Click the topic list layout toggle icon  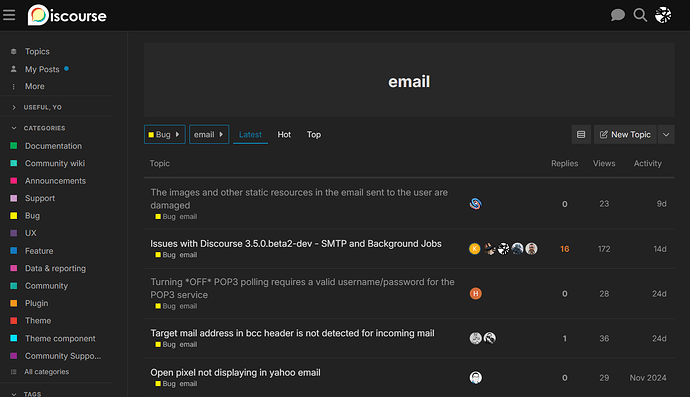581,135
